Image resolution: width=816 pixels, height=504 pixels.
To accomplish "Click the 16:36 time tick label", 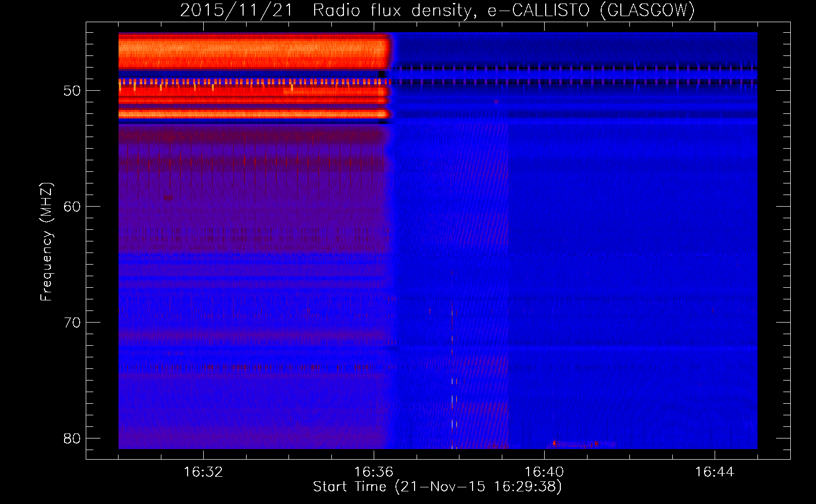I will [x=374, y=472].
